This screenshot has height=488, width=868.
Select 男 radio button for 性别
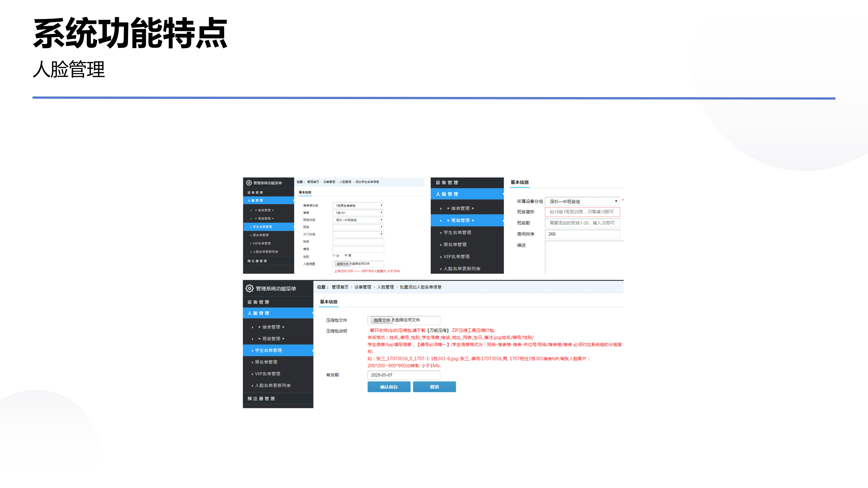(346, 255)
